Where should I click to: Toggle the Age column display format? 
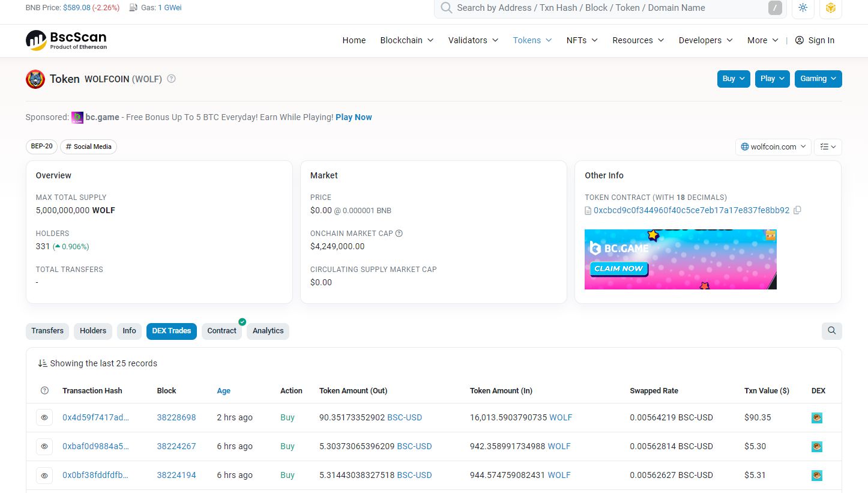[x=223, y=391]
